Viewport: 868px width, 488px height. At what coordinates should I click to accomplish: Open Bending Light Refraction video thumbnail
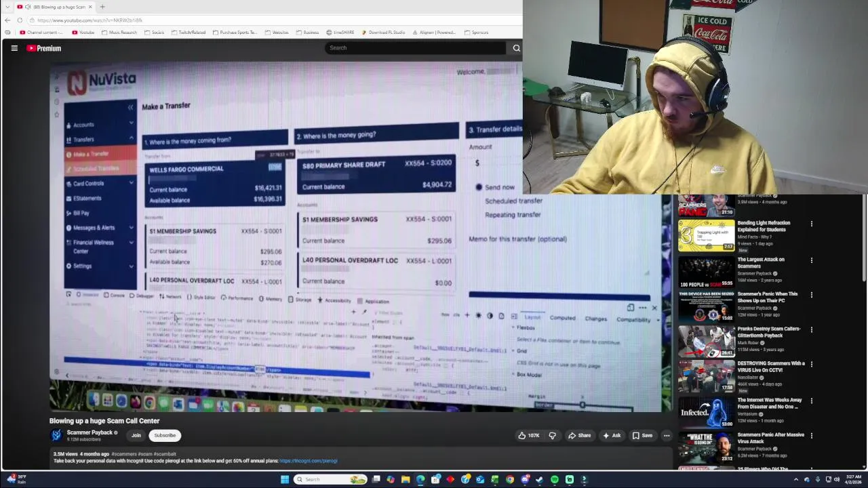[x=706, y=235]
